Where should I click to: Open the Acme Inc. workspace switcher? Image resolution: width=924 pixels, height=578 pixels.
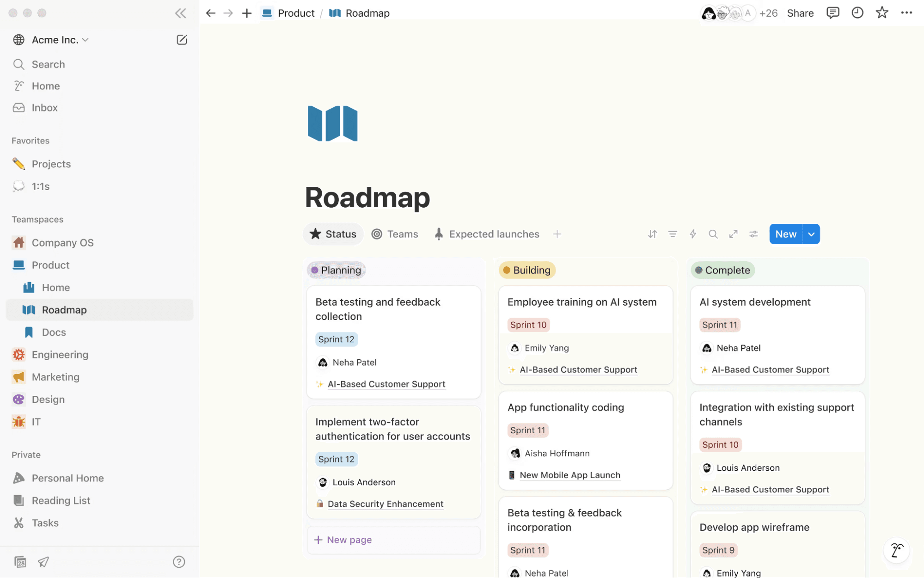pyautogui.click(x=51, y=40)
